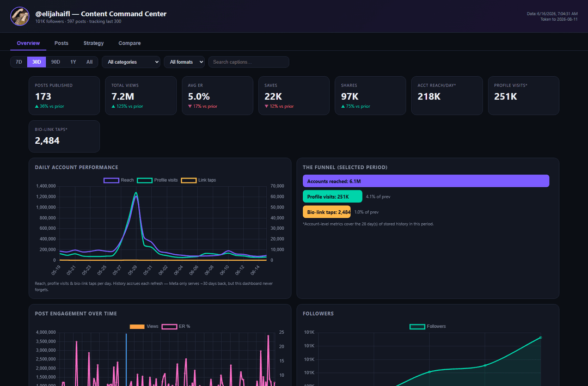Click the 'Data: 6/16/2026, 7:04:31 AM' timestamp
Viewport: 588px width, 386px height.
pos(552,14)
